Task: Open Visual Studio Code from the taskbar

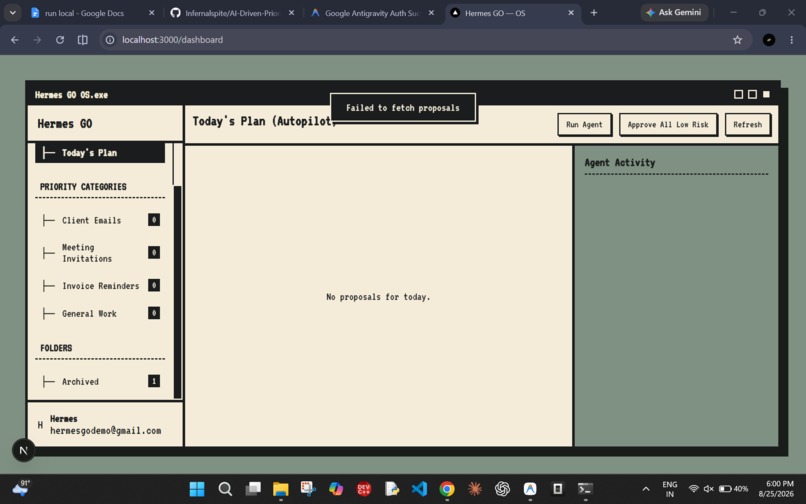Action: pos(419,489)
